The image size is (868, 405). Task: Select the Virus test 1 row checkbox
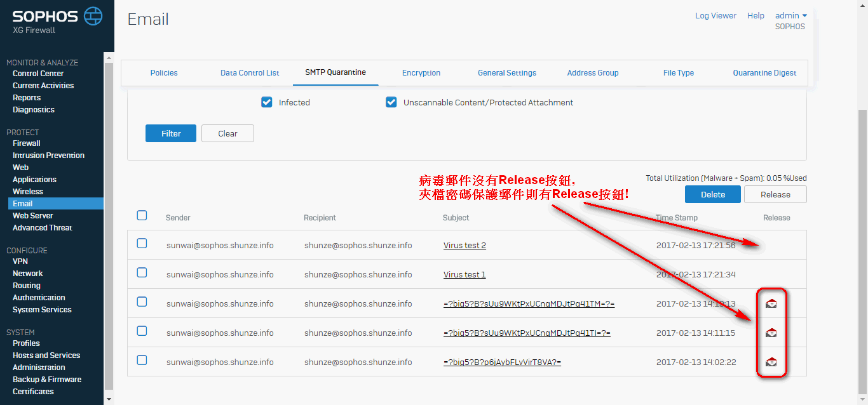(142, 273)
